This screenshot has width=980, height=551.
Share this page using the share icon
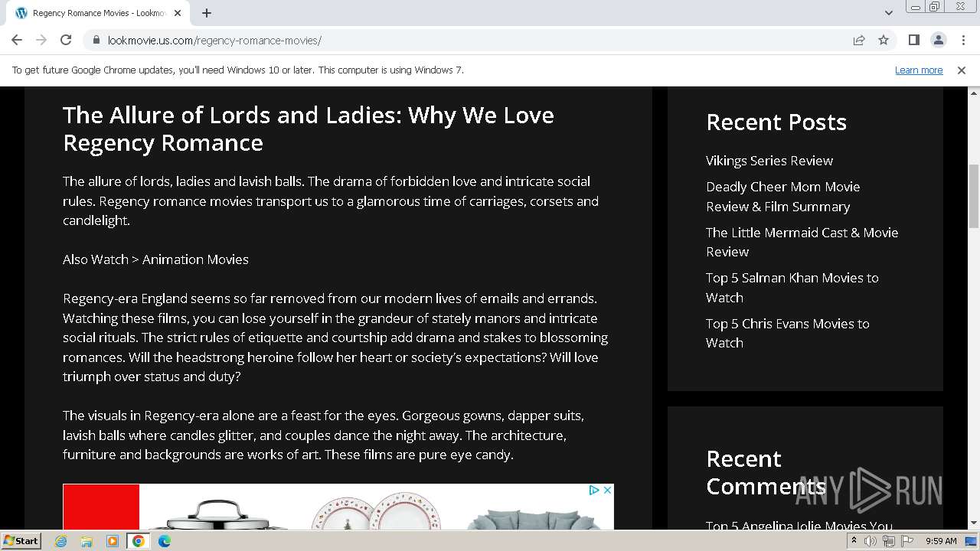(x=859, y=40)
